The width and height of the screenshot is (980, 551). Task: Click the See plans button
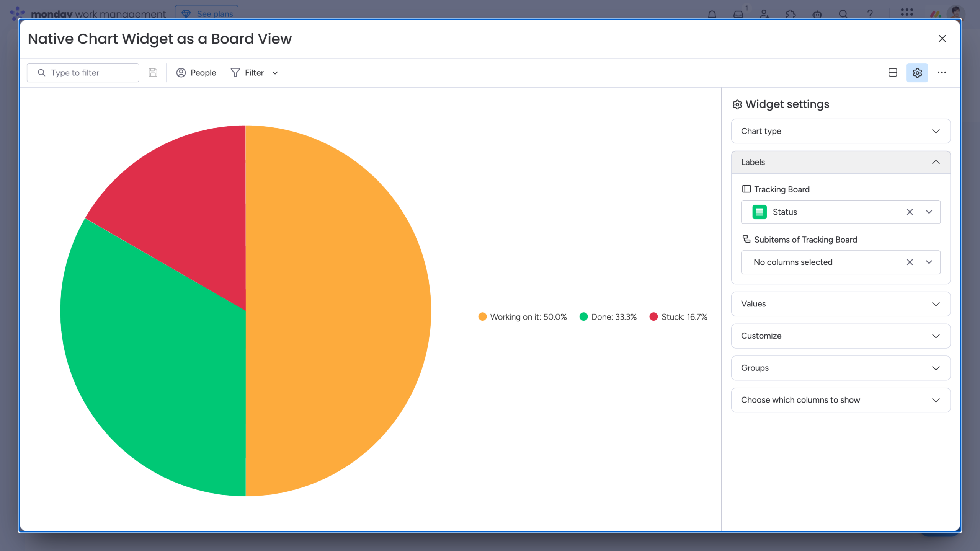coord(207,13)
